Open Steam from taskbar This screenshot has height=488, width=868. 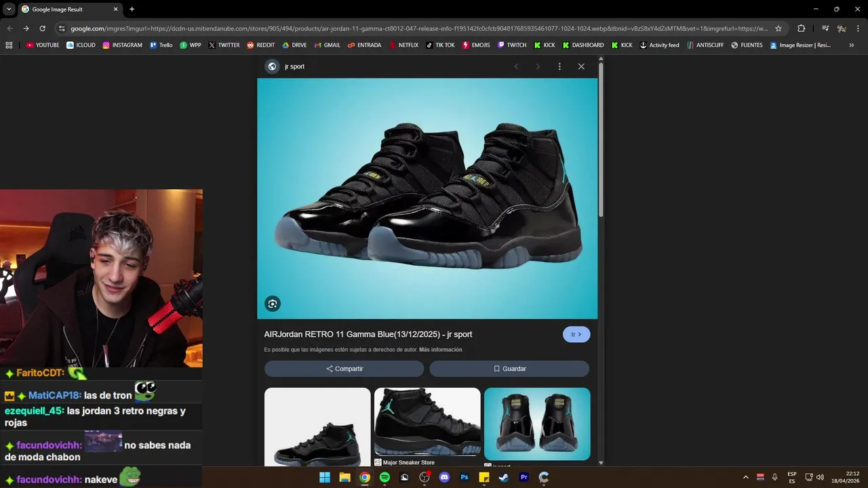pos(504,477)
